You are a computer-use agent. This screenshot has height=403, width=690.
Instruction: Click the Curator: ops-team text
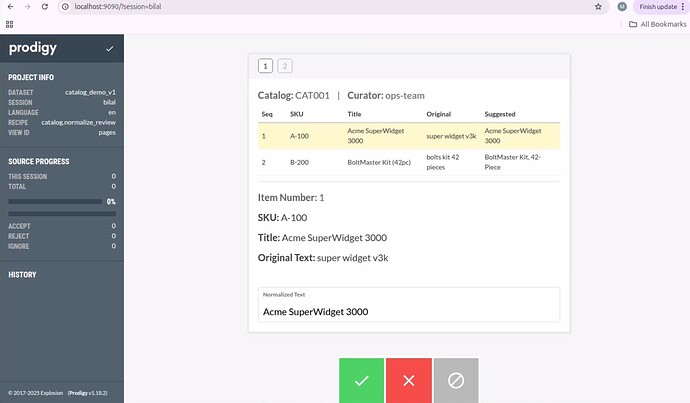pyautogui.click(x=386, y=95)
